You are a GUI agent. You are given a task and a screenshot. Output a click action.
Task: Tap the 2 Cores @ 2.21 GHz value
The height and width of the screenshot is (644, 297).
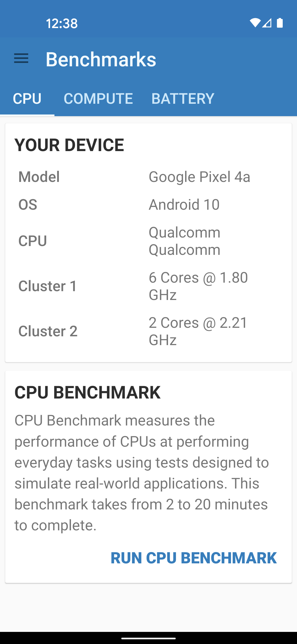click(x=198, y=331)
